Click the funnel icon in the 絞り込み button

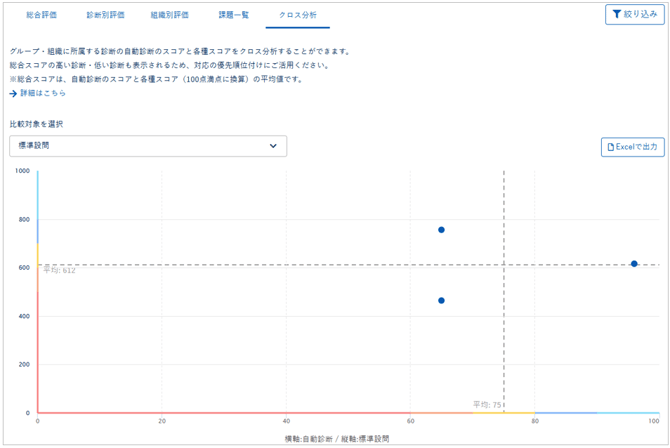click(x=617, y=15)
